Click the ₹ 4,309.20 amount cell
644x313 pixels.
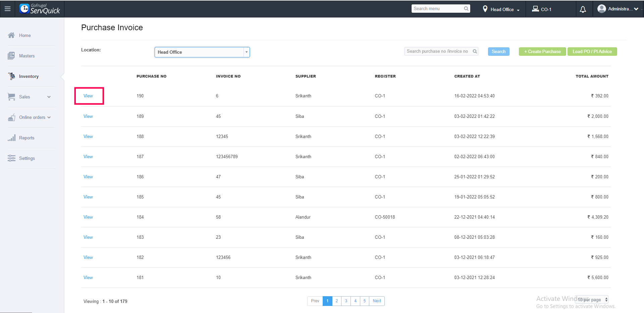598,217
